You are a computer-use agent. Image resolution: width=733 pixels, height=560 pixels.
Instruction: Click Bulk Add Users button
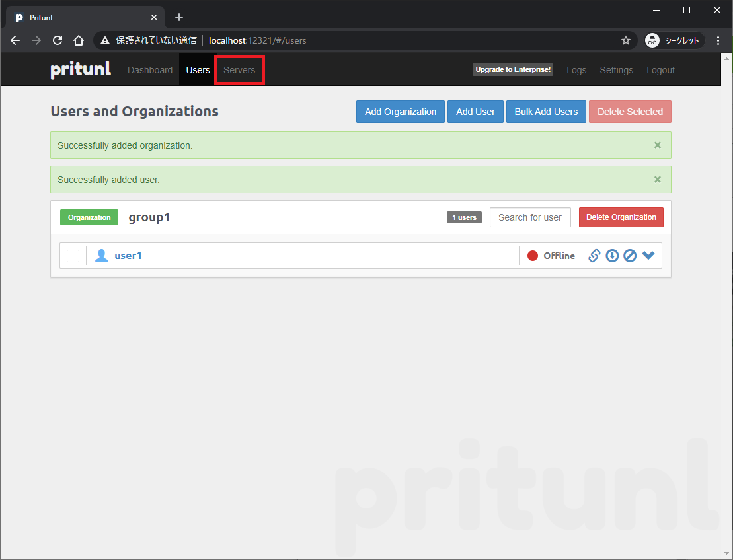coord(546,112)
